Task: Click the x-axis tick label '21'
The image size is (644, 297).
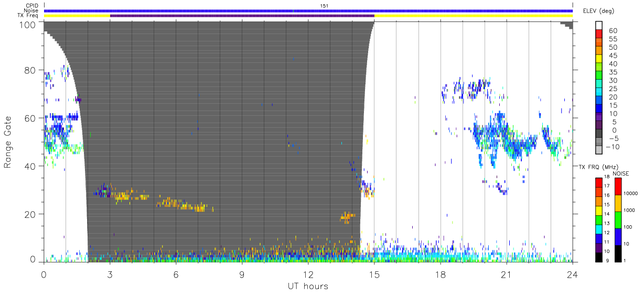Action: tap(506, 274)
